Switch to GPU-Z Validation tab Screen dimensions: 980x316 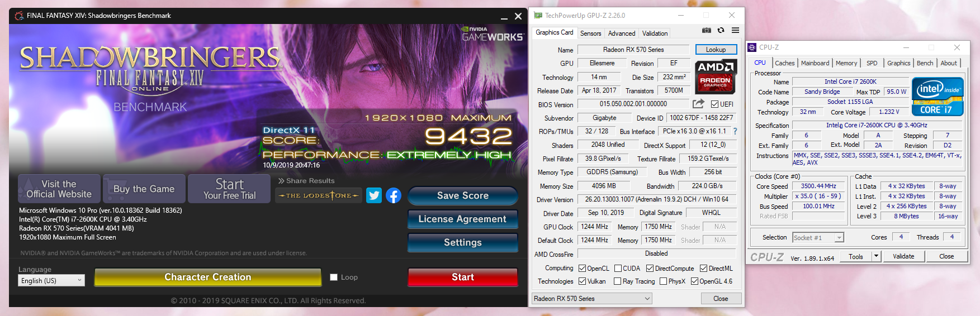(x=655, y=33)
